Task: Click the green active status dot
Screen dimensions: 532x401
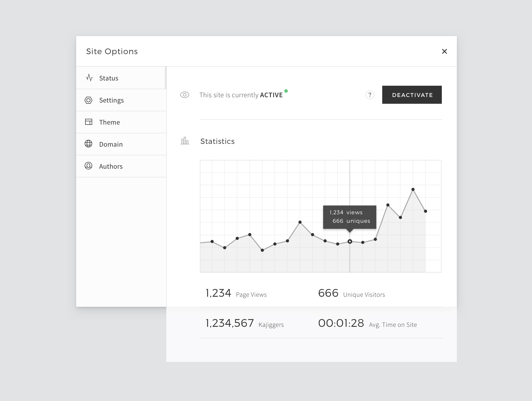Action: 286,91
